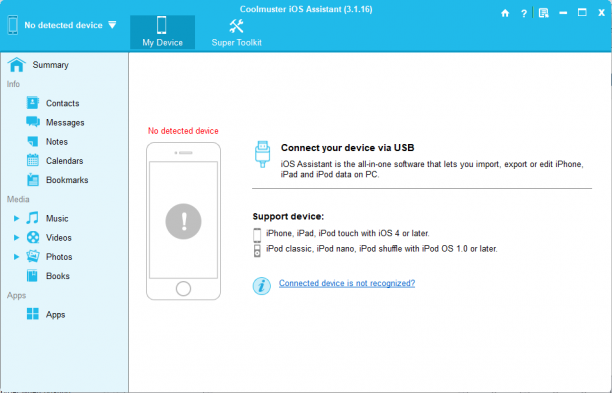Select the Messages speech bubble icon
Image resolution: width=612 pixels, height=393 pixels.
(x=33, y=122)
